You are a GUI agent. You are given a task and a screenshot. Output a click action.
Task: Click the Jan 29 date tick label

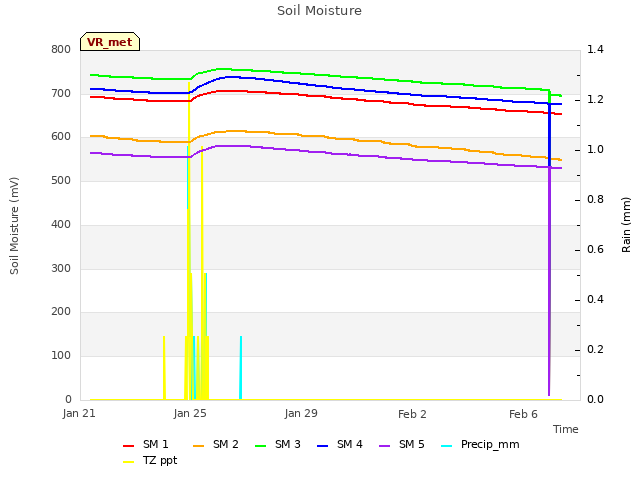pos(301,413)
